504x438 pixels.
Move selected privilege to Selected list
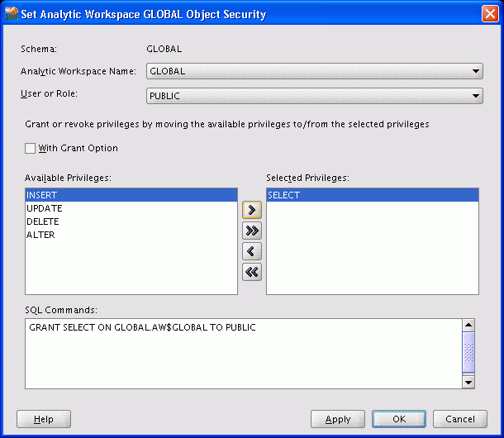[252, 210]
